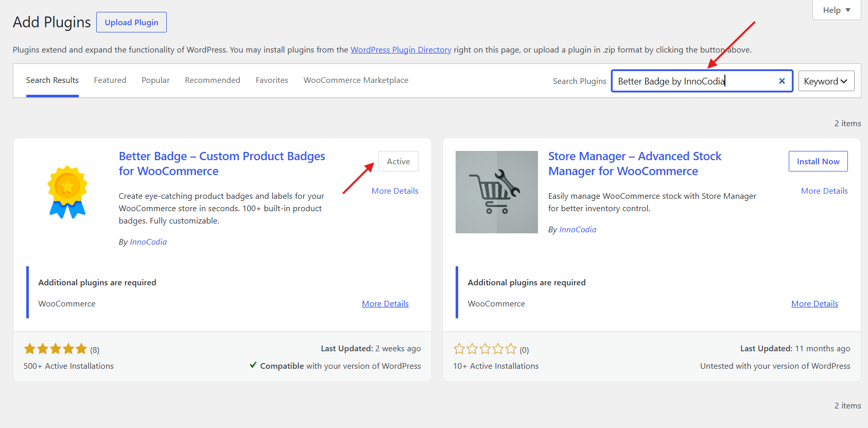Click the 'Compatible with your version' text
Screen dimensions: 868x428
point(340,366)
